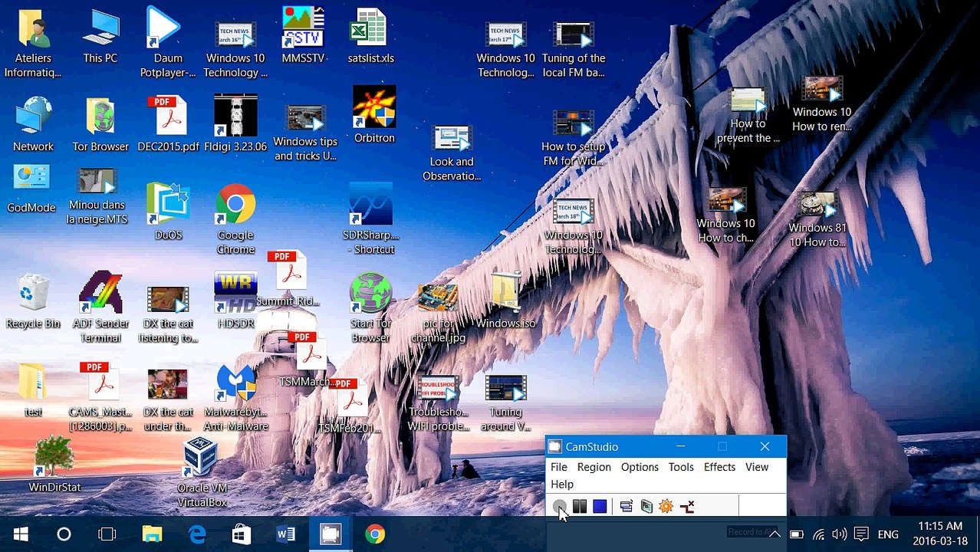Image resolution: width=980 pixels, height=552 pixels.
Task: Launch Microsoft Edge from the taskbar
Action: pos(197,534)
